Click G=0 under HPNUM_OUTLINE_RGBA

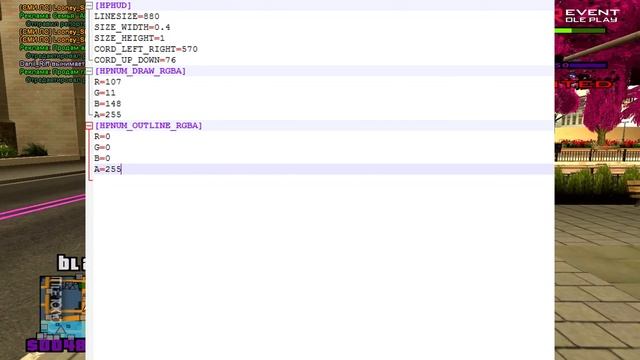point(102,148)
